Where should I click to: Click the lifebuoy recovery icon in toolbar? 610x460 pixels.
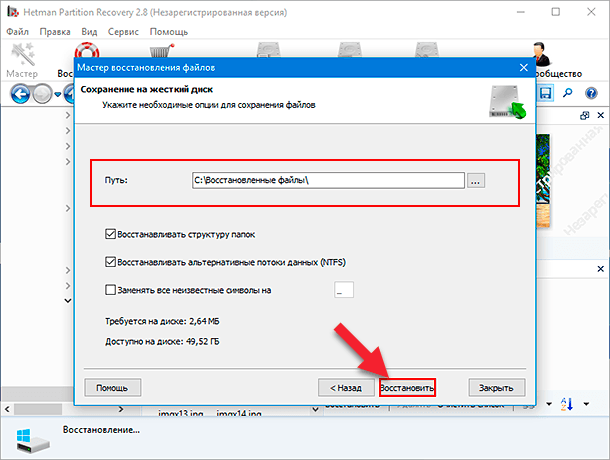tap(87, 51)
